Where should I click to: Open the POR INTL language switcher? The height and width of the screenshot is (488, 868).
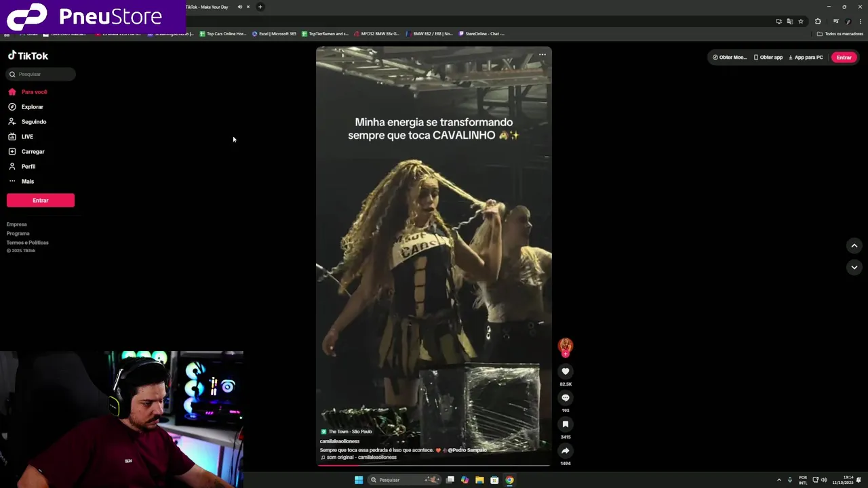pos(803,480)
